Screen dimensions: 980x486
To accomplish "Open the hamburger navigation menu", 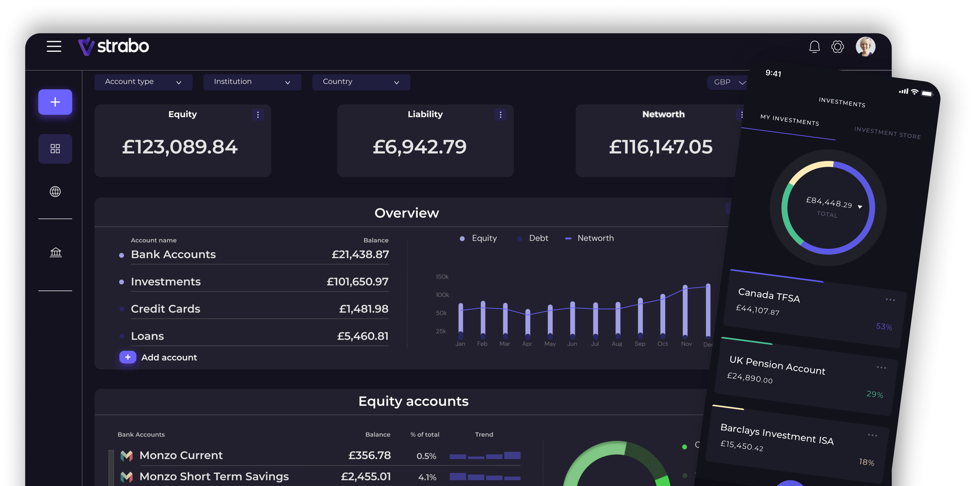I will pos(54,46).
